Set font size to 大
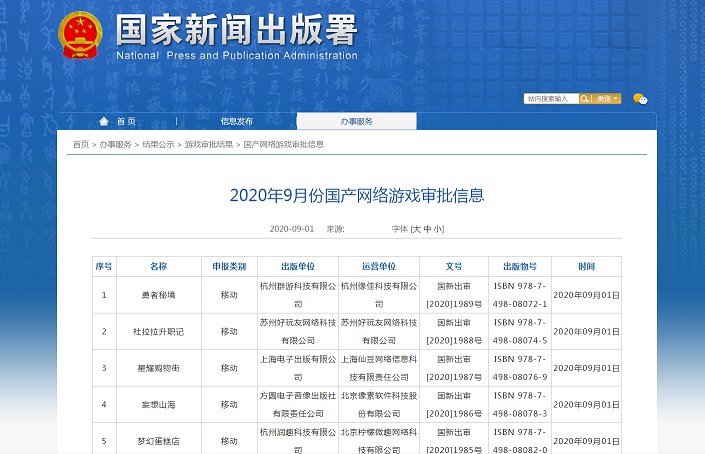Image resolution: width=705 pixels, height=454 pixels. [418, 229]
